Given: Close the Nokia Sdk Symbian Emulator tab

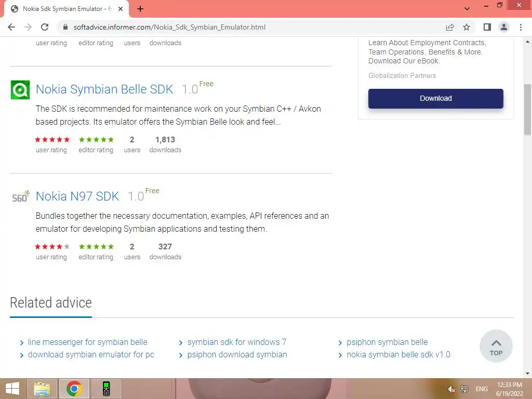Looking at the screenshot, I should coord(121,9).
